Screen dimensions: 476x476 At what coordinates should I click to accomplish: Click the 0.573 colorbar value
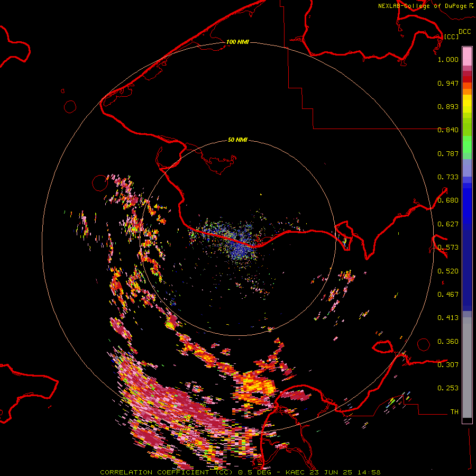click(448, 248)
